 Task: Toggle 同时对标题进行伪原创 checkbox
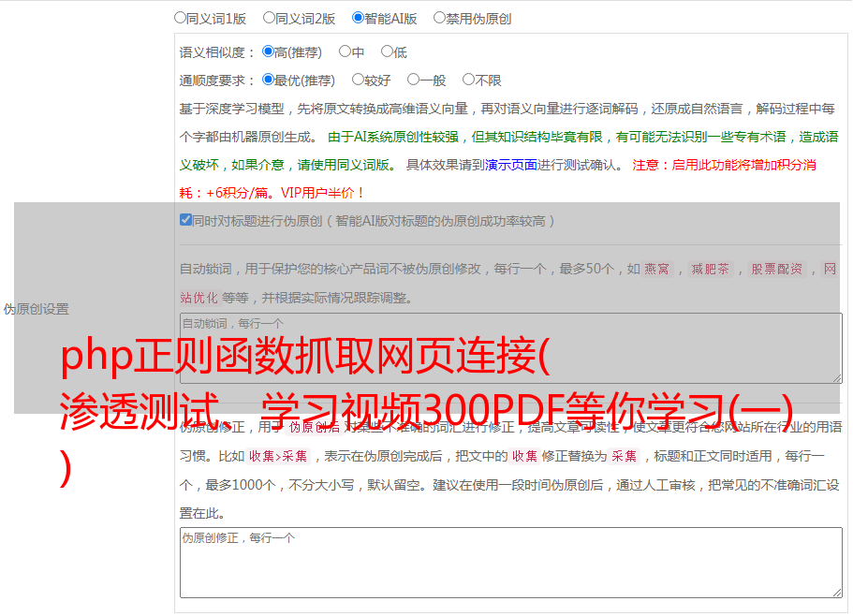185,220
